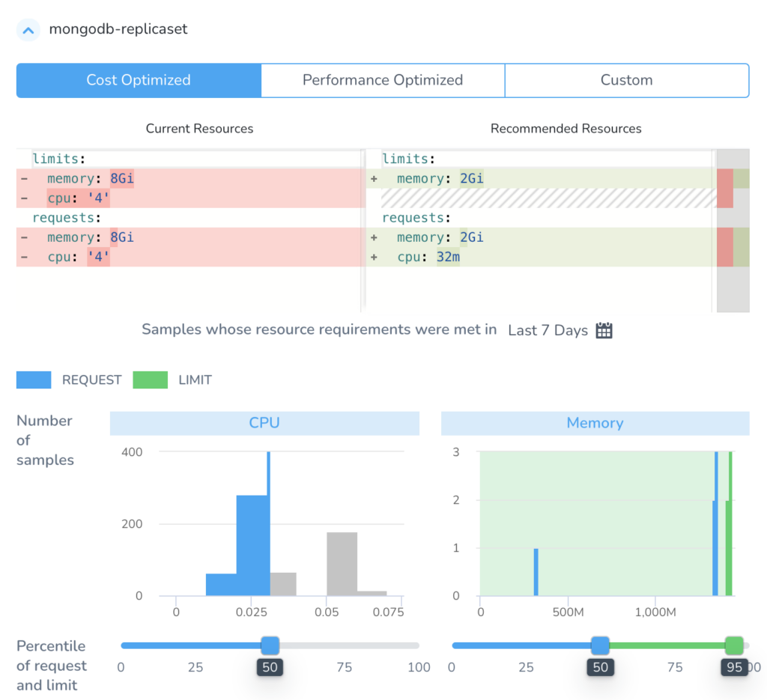
Task: Click the recommended limits memory 2Gi value
Action: [x=472, y=178]
